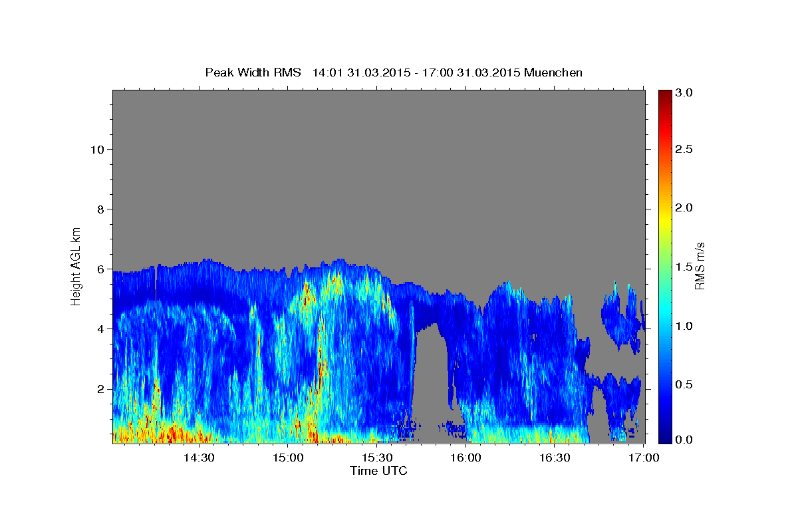Click the 15:30 time tick label

pos(377,458)
